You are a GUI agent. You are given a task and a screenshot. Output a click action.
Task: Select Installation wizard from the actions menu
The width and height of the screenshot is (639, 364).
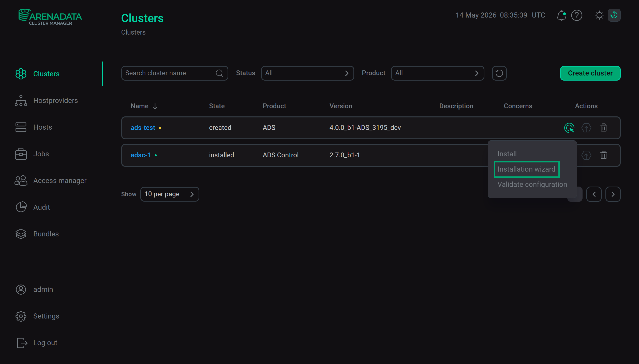526,169
